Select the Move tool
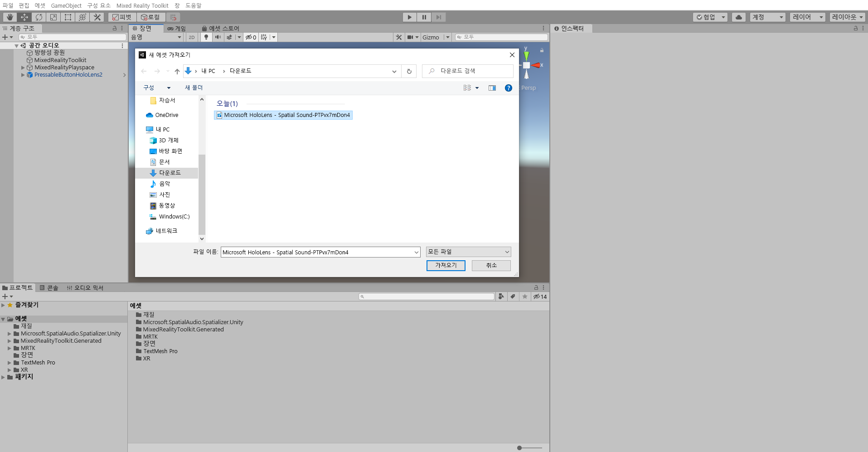The width and height of the screenshot is (868, 452). click(x=24, y=17)
